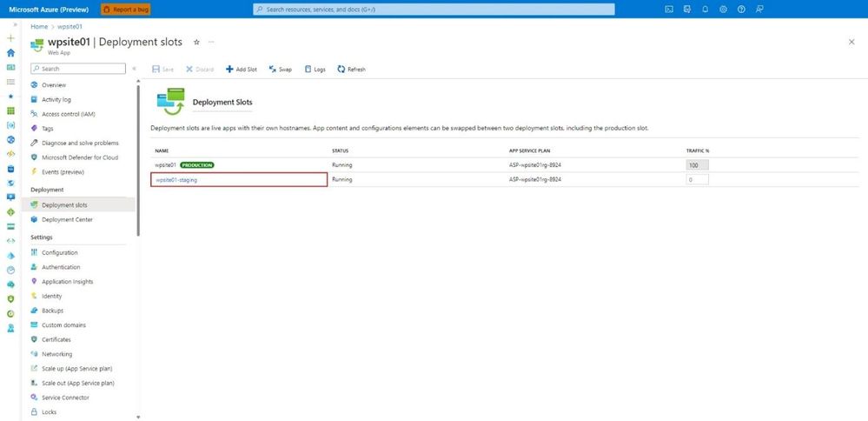Click the PRODUCTION badge
The width and height of the screenshot is (868, 421).
pos(197,165)
